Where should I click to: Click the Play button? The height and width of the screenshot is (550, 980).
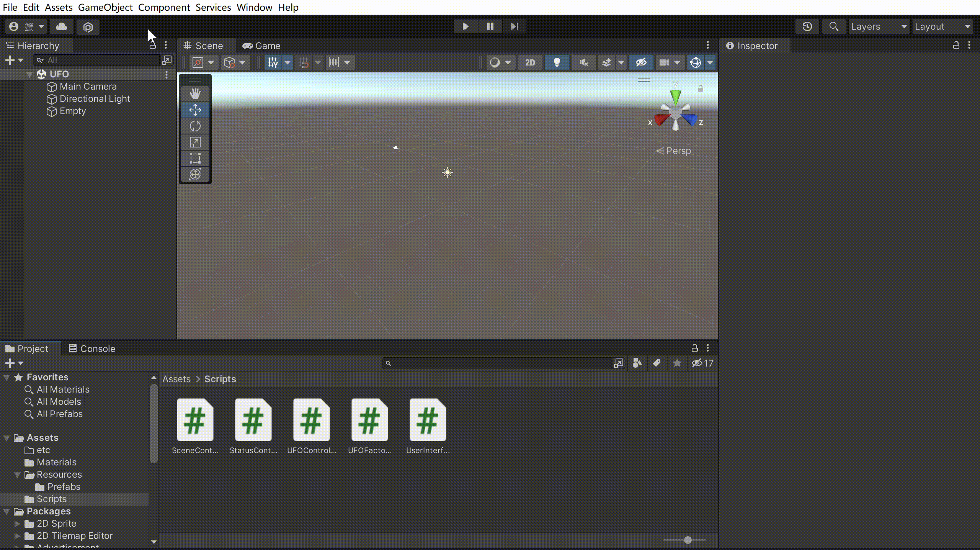click(x=465, y=26)
